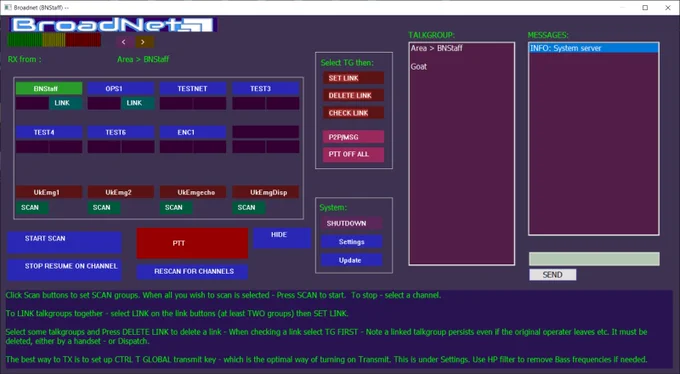Select the BNStaff talkgroup button
Screen dimensions: 680x374
point(49,89)
